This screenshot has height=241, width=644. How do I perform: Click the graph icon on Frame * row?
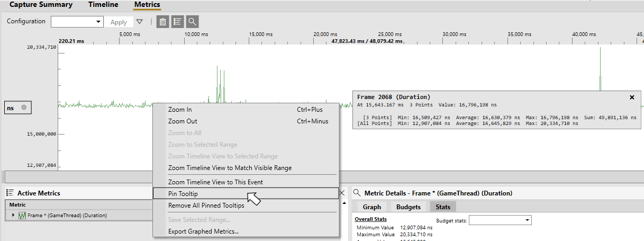(22, 216)
